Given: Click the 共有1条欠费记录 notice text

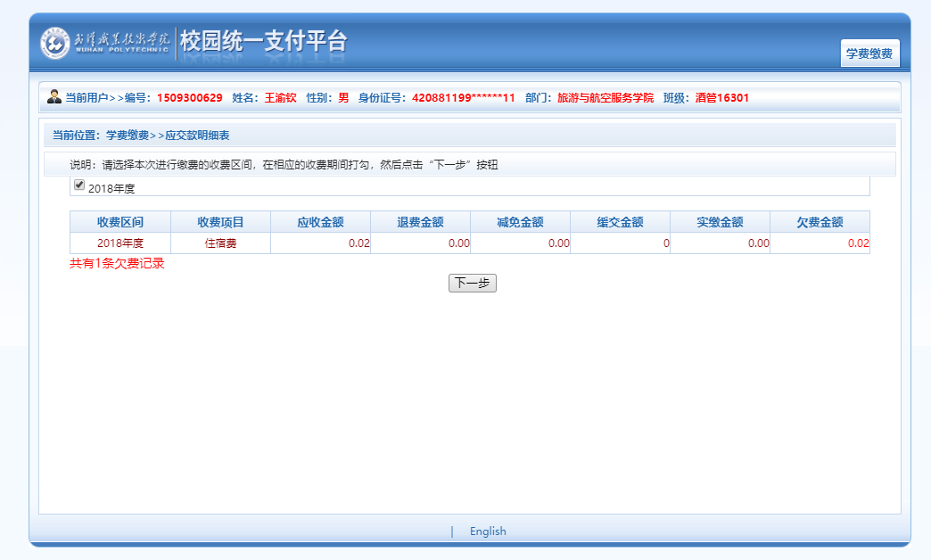Looking at the screenshot, I should (117, 264).
